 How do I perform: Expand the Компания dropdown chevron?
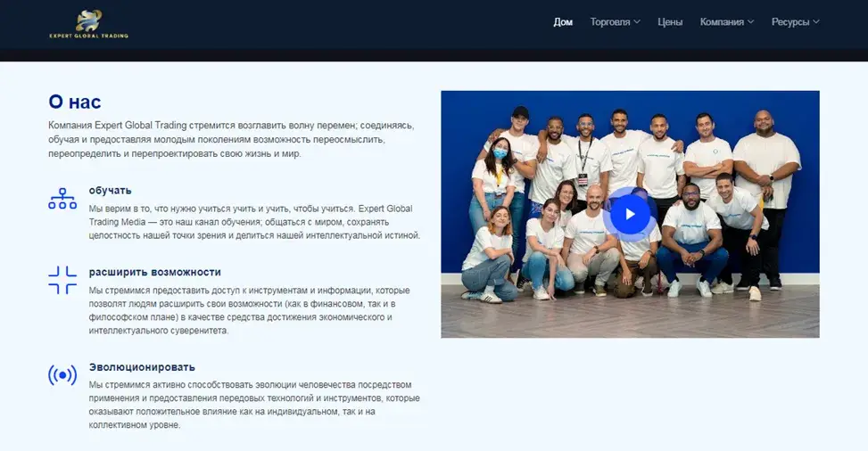(x=750, y=22)
